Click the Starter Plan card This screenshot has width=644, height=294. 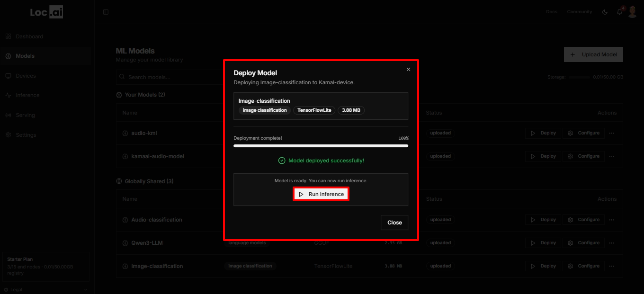coord(45,267)
